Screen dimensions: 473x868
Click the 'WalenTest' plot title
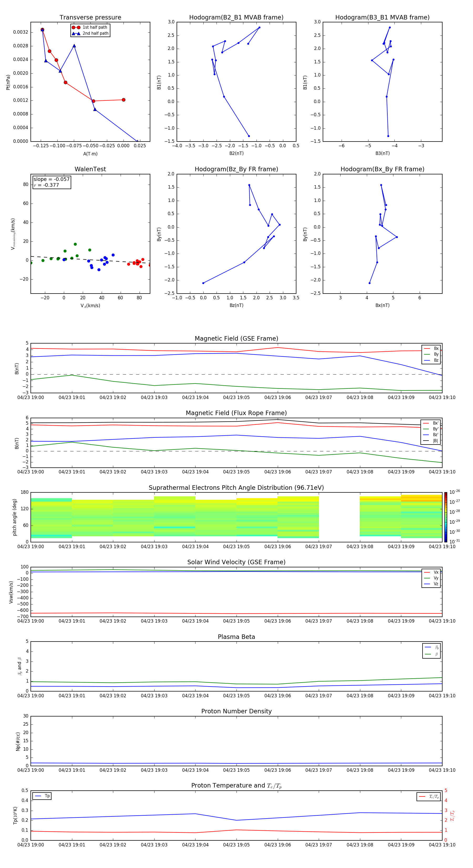coord(90,169)
